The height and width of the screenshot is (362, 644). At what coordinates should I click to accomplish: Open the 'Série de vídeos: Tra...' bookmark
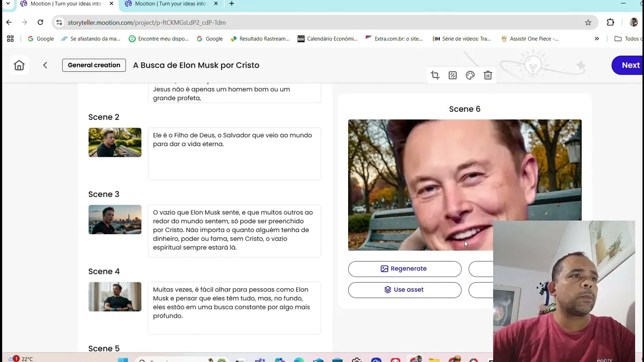point(462,39)
